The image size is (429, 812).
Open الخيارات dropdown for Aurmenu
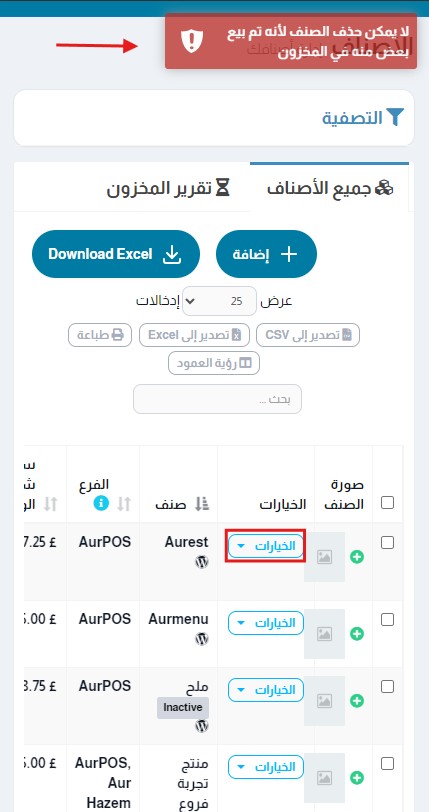(x=266, y=623)
